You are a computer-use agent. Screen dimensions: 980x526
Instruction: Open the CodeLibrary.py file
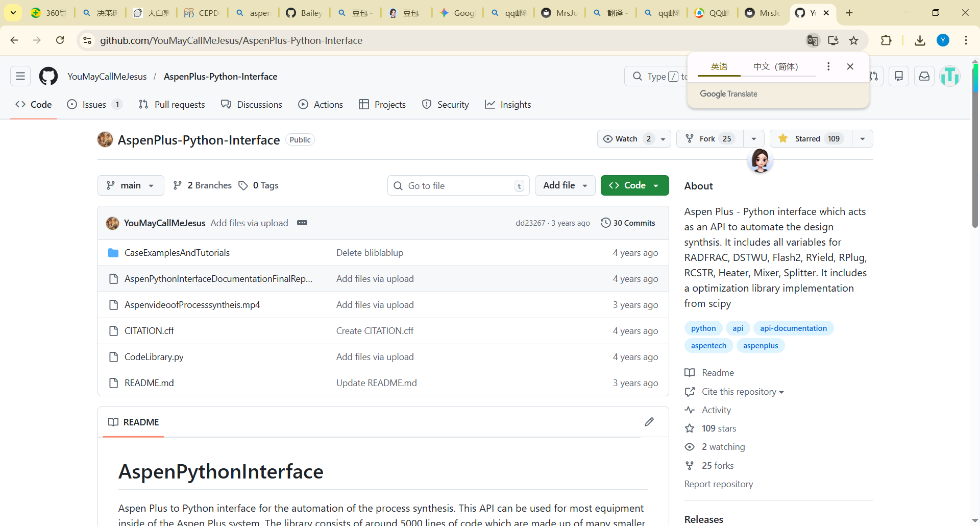pos(154,357)
